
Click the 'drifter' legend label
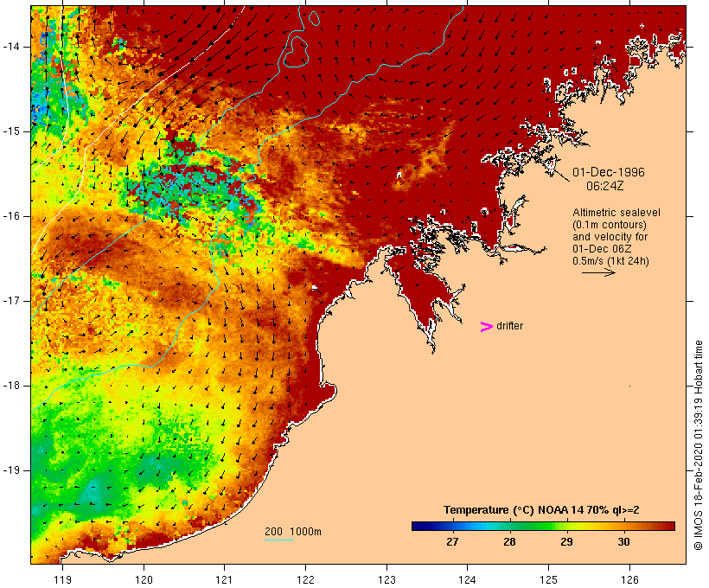tap(509, 326)
